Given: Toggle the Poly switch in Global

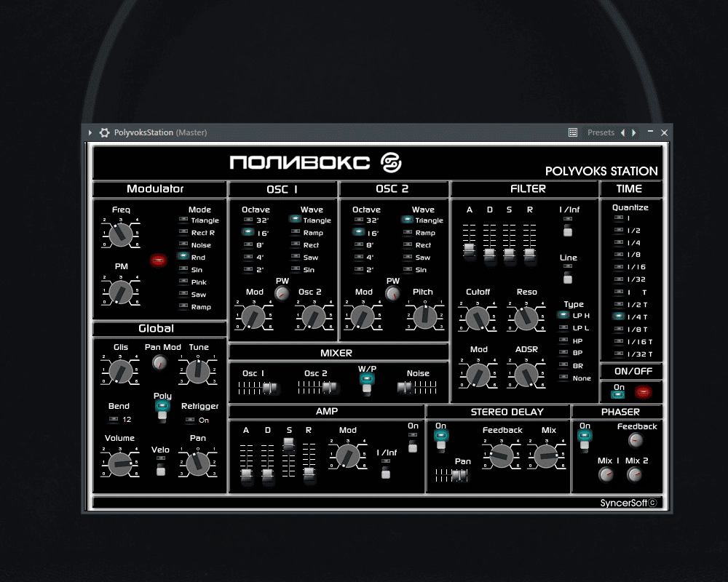Looking at the screenshot, I should click(x=162, y=410).
